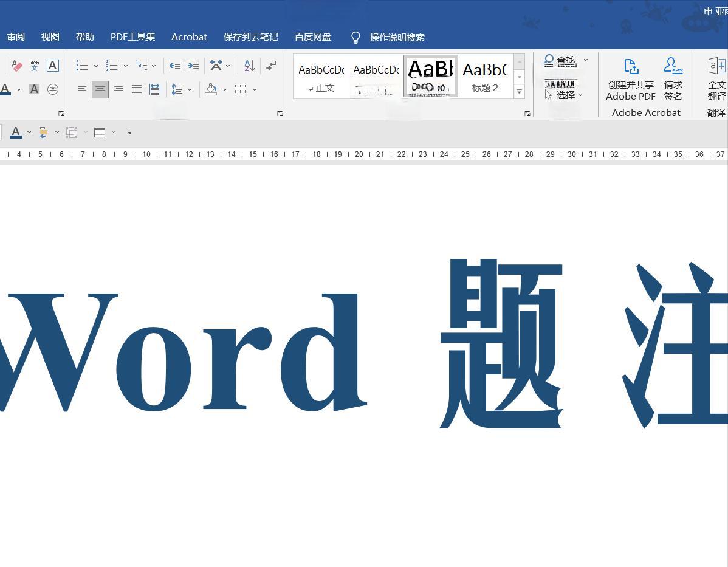Click the borders grid icon

(241, 89)
